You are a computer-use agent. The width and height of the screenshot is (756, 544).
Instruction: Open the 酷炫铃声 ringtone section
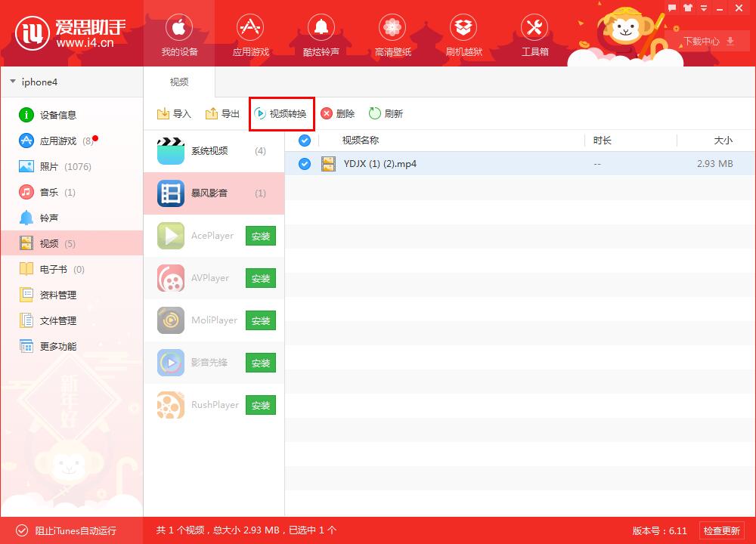(321, 34)
